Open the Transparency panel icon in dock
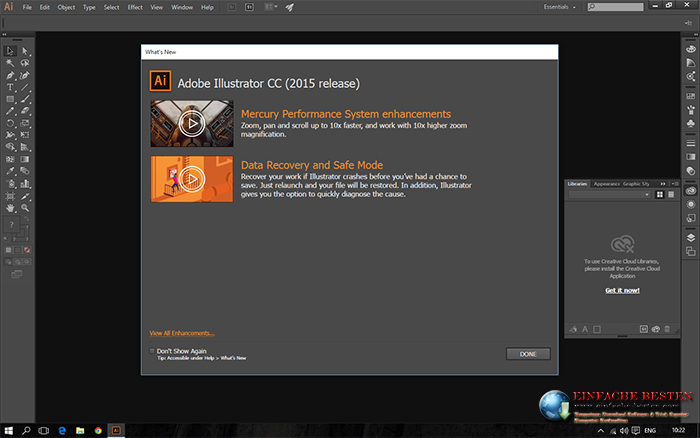Image resolution: width=700 pixels, height=438 pixels. [x=691, y=171]
